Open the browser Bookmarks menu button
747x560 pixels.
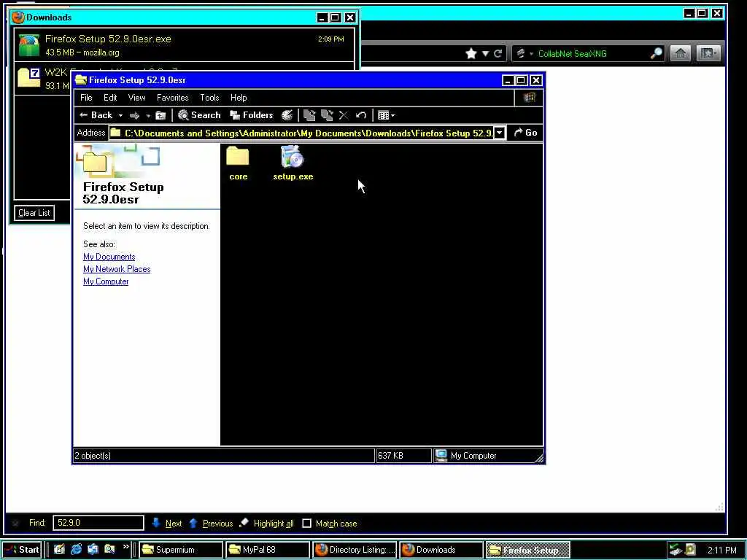708,53
